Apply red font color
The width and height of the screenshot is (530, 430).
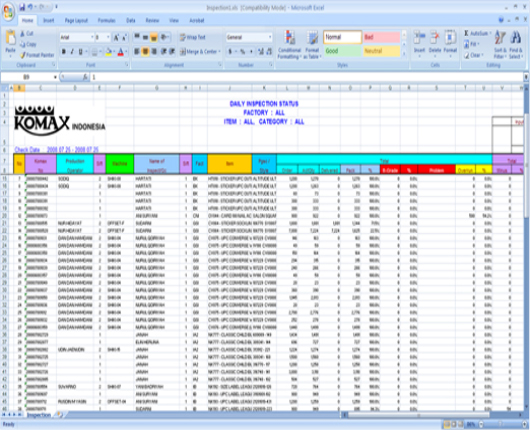pos(121,52)
